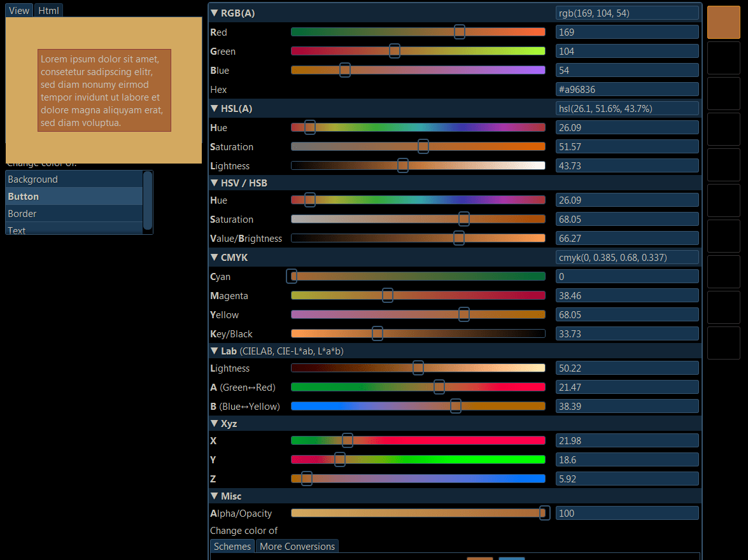Viewport: 748px width, 560px height.
Task: Select Border in the color target list
Action: coord(74,214)
